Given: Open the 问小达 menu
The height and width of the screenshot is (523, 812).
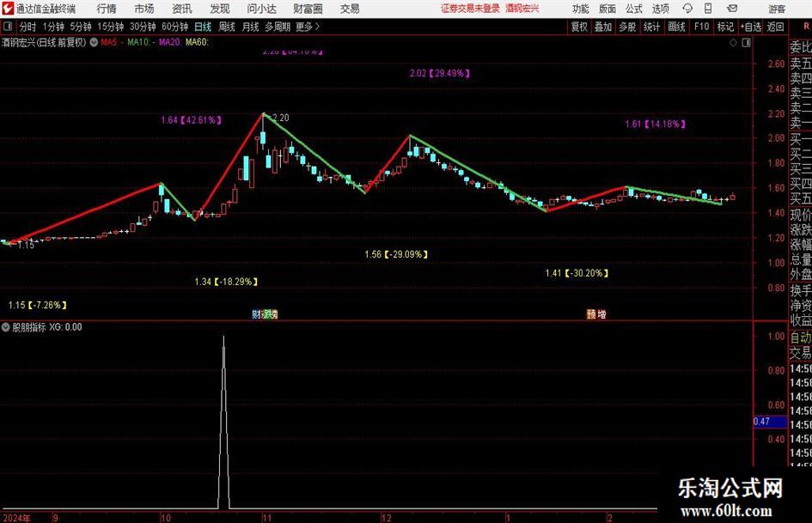Looking at the screenshot, I should click(261, 9).
